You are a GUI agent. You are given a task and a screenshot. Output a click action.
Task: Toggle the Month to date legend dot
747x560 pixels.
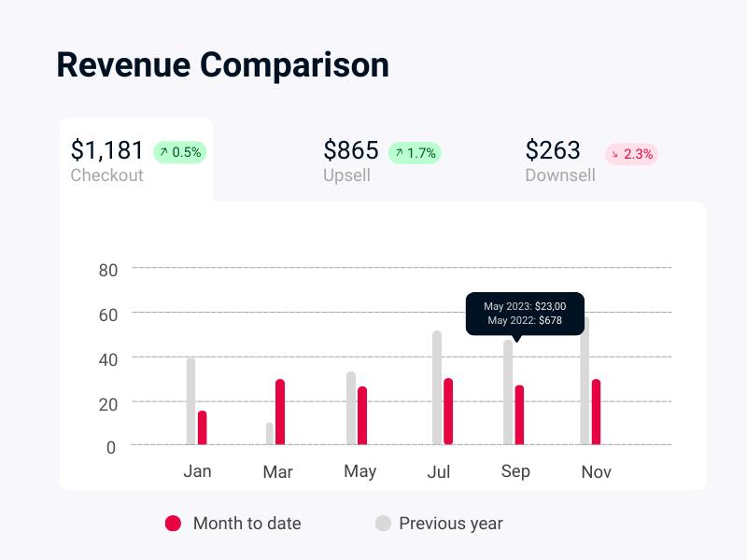pos(173,524)
